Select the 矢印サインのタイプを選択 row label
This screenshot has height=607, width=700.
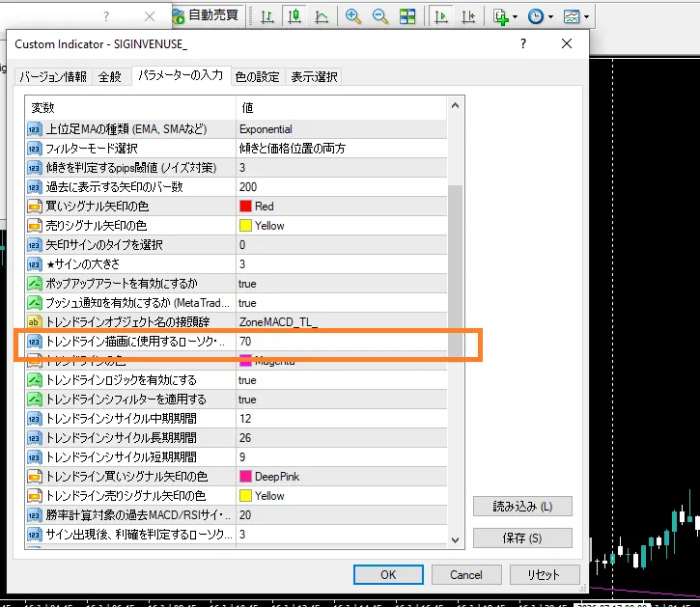pyautogui.click(x=104, y=244)
